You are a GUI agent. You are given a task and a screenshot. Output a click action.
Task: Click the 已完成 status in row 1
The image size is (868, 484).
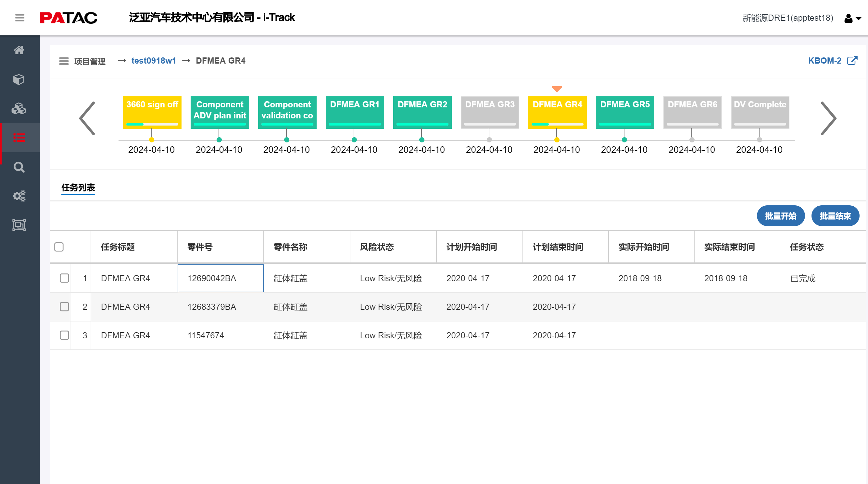click(803, 278)
